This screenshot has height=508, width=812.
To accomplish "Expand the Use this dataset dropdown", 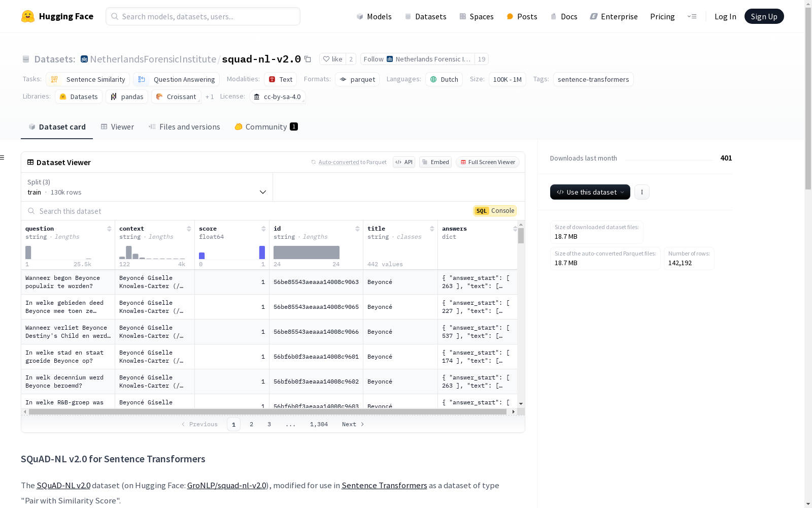I will pos(590,192).
